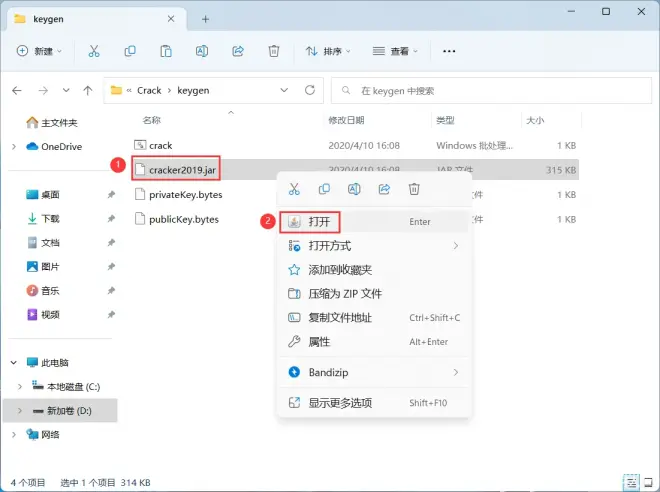Go back with the left arrow button
This screenshot has height=492, width=660.
pos(17,90)
